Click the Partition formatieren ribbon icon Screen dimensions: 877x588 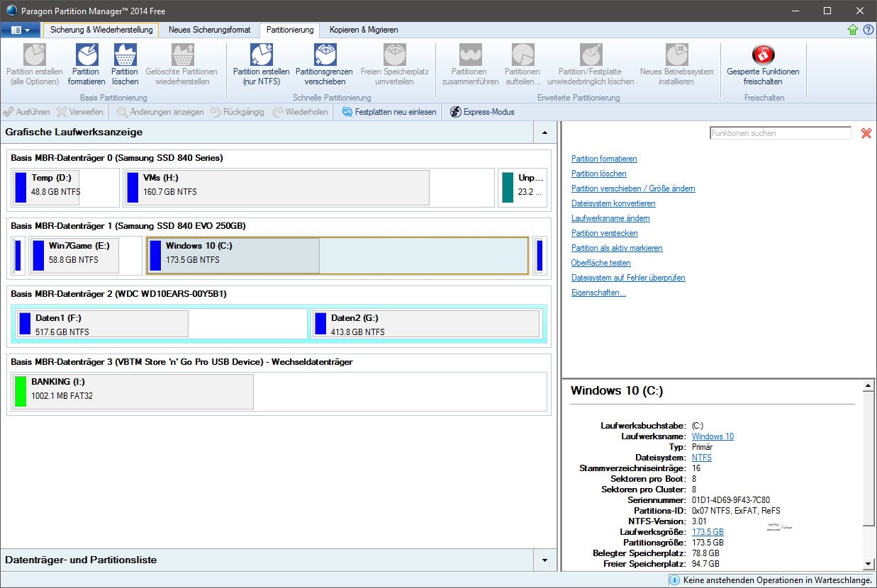click(86, 55)
